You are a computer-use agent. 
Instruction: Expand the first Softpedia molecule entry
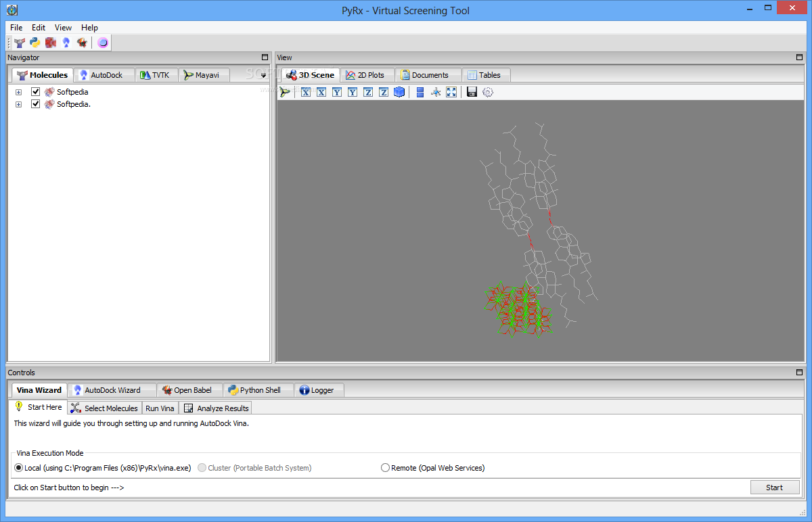(18, 91)
